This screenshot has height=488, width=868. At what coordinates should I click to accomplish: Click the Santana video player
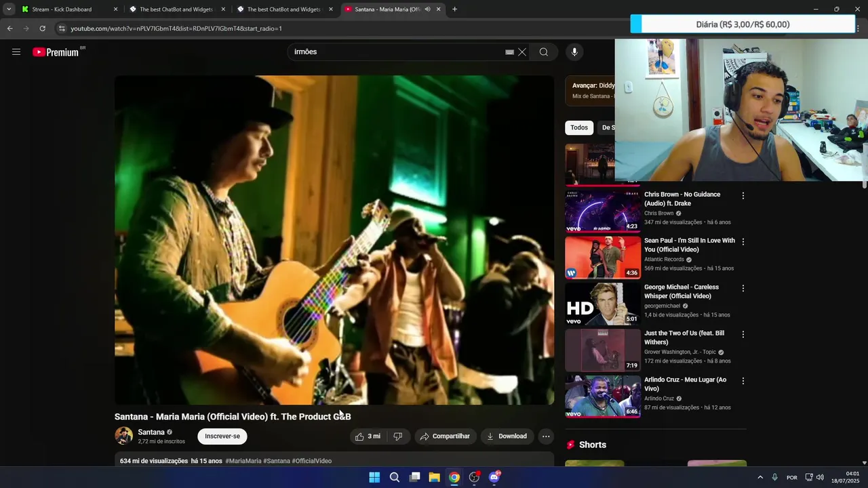[x=334, y=240]
